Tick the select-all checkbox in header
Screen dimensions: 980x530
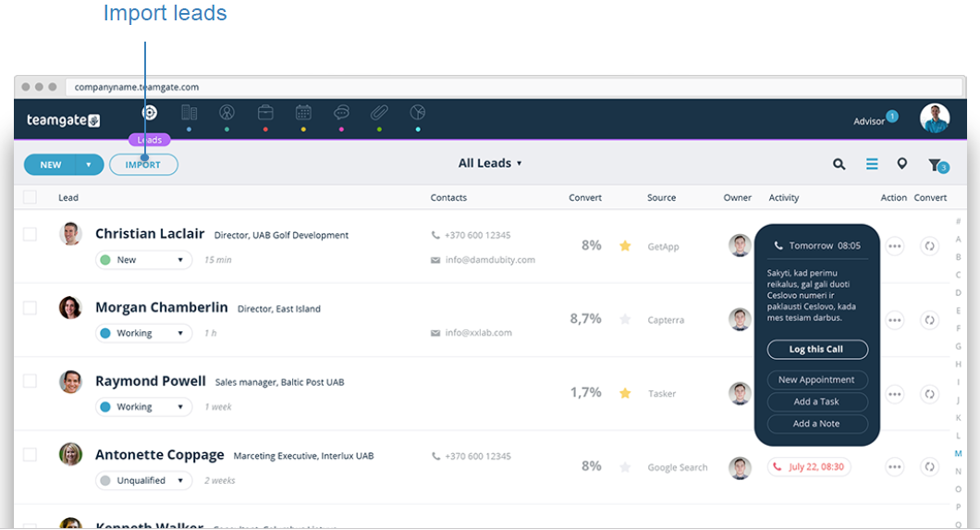click(30, 198)
